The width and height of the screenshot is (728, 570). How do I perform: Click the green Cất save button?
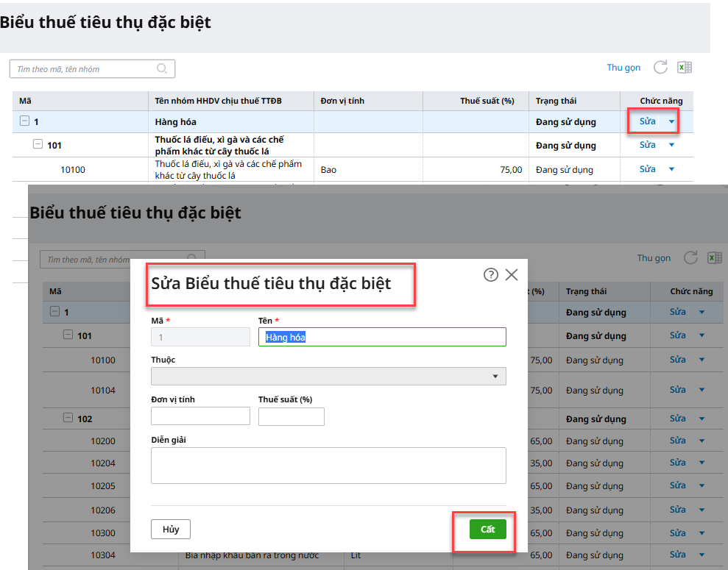coord(487,530)
